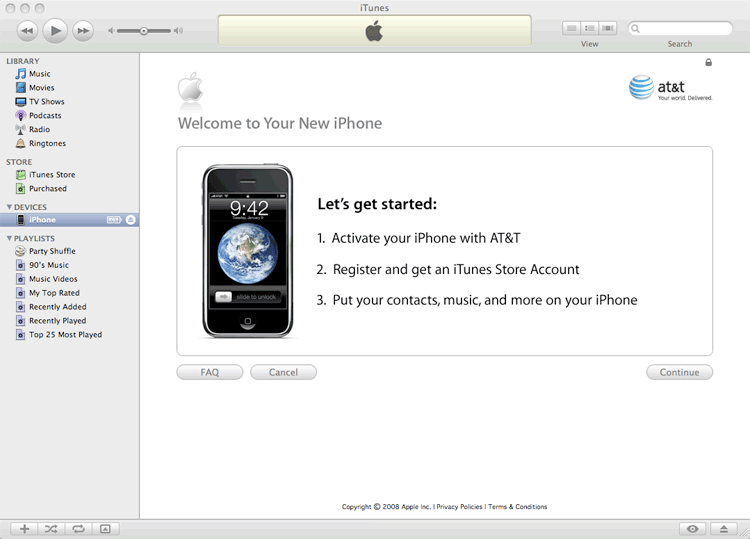Eject the iPhone device
Image resolution: width=750 pixels, height=539 pixels.
[x=131, y=220]
